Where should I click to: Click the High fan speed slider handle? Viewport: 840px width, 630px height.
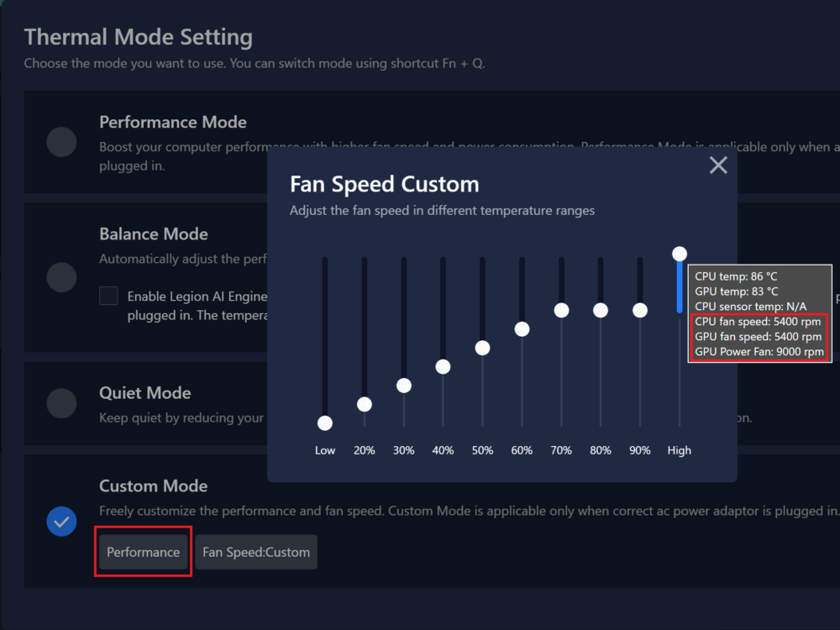(680, 254)
